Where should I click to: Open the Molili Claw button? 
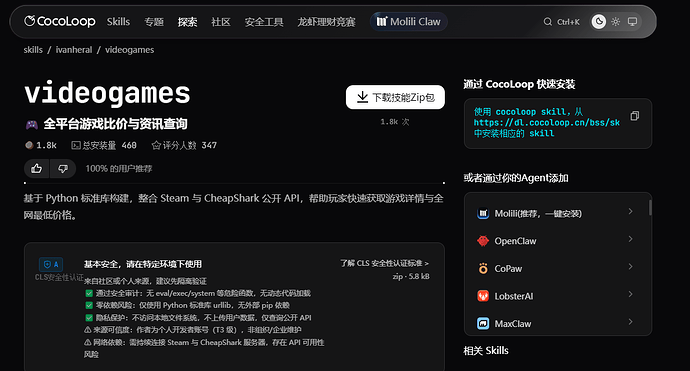coord(409,22)
